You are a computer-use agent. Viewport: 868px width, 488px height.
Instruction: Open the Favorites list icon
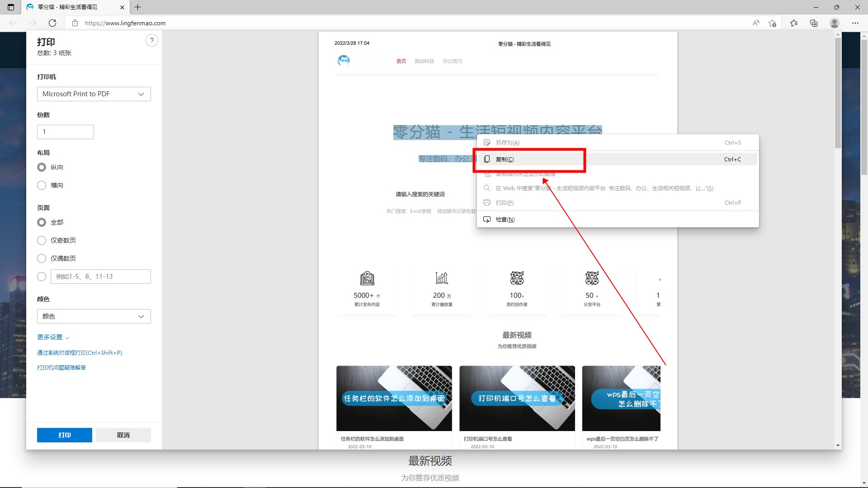pyautogui.click(x=794, y=23)
